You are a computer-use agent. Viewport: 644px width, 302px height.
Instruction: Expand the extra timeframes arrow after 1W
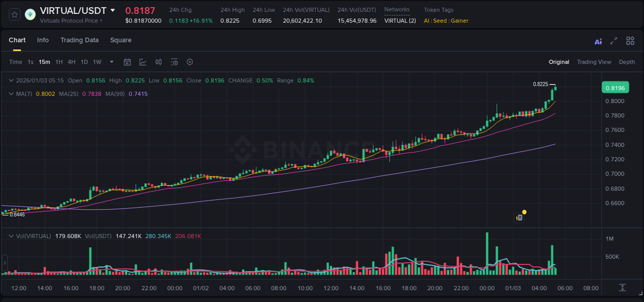(x=110, y=62)
